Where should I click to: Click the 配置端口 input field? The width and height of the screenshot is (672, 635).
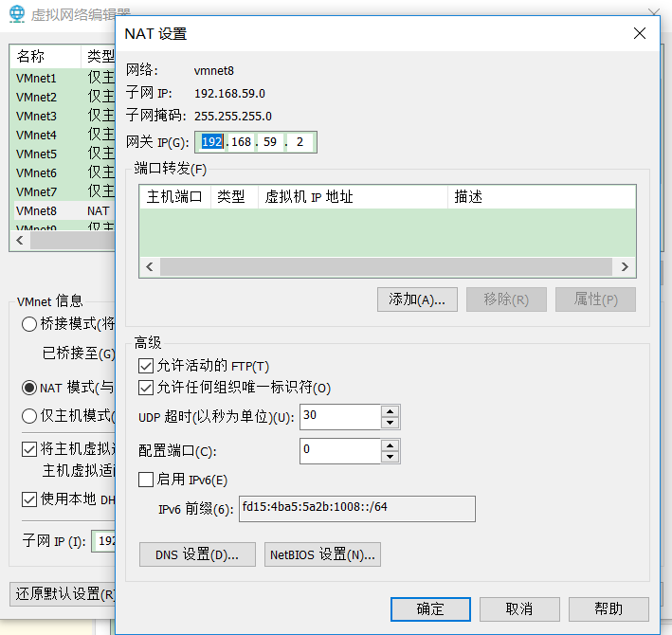pyautogui.click(x=340, y=451)
